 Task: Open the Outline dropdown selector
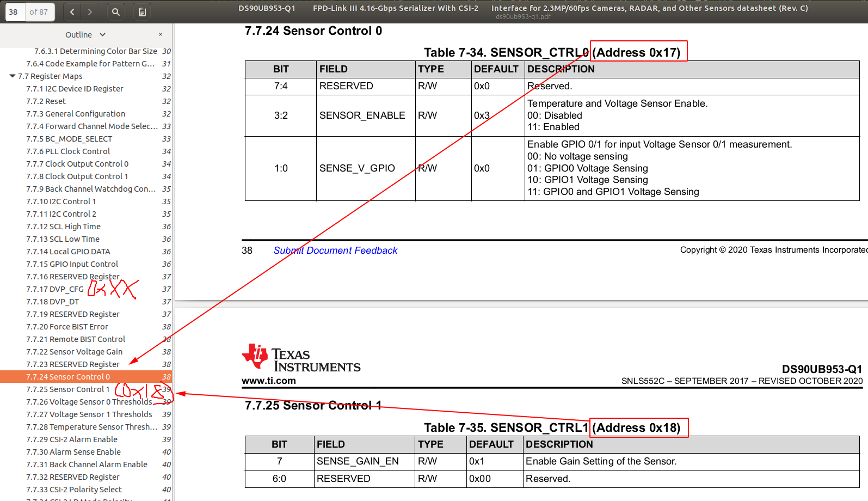[85, 34]
